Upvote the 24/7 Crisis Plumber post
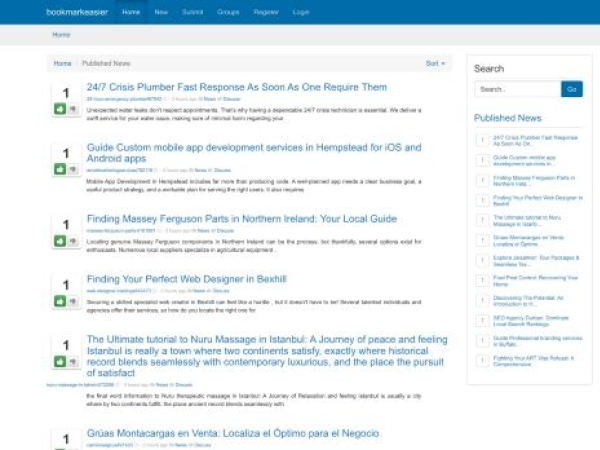600x450 pixels. (x=60, y=109)
